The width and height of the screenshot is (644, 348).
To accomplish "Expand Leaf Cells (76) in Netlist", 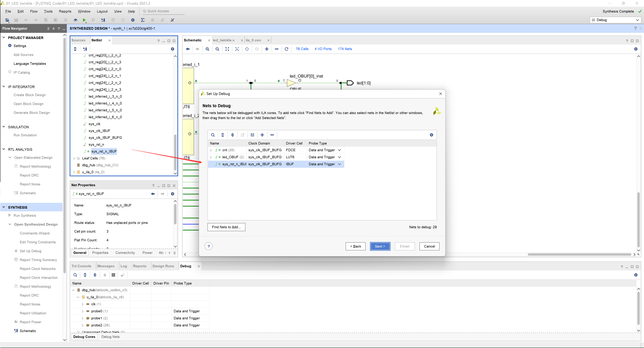I will 74,158.
